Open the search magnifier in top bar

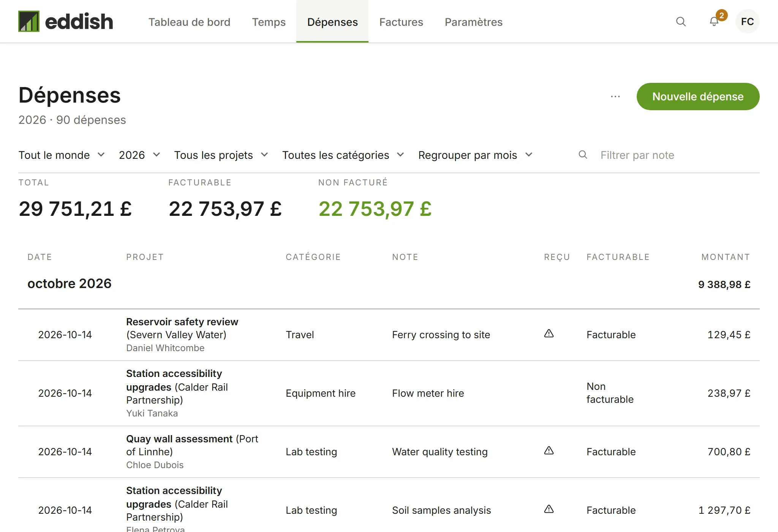pyautogui.click(x=681, y=22)
